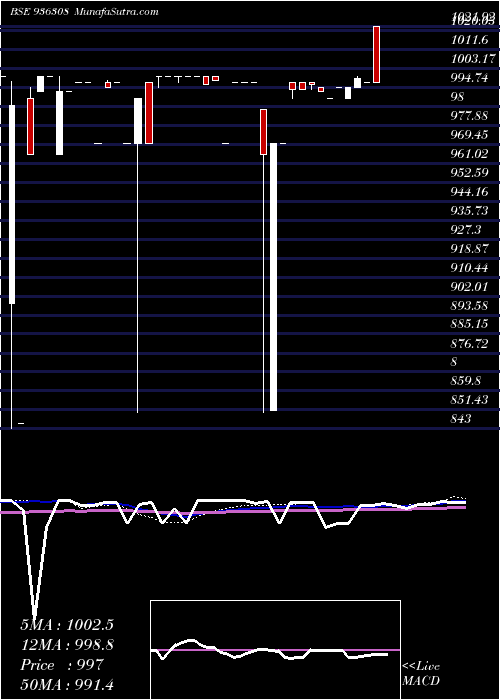The height and width of the screenshot is (700, 500).
Task: Click the 918.87 price axis label
Action: click(x=469, y=248)
